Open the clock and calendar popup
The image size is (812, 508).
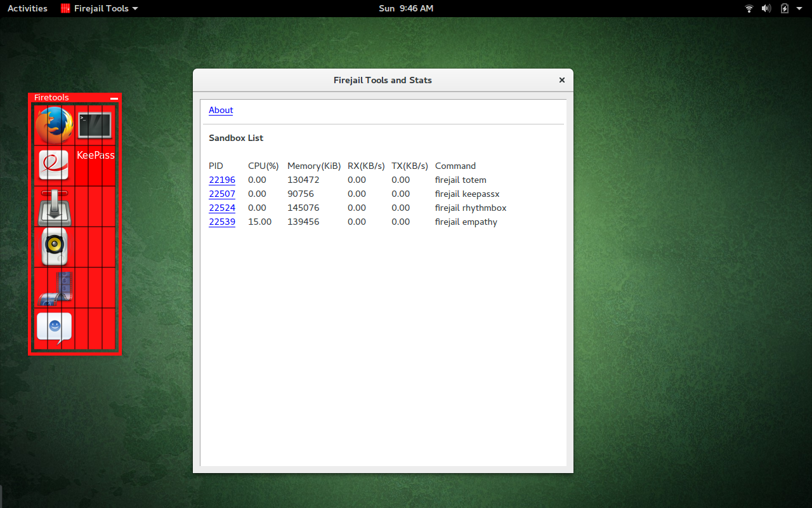405,8
